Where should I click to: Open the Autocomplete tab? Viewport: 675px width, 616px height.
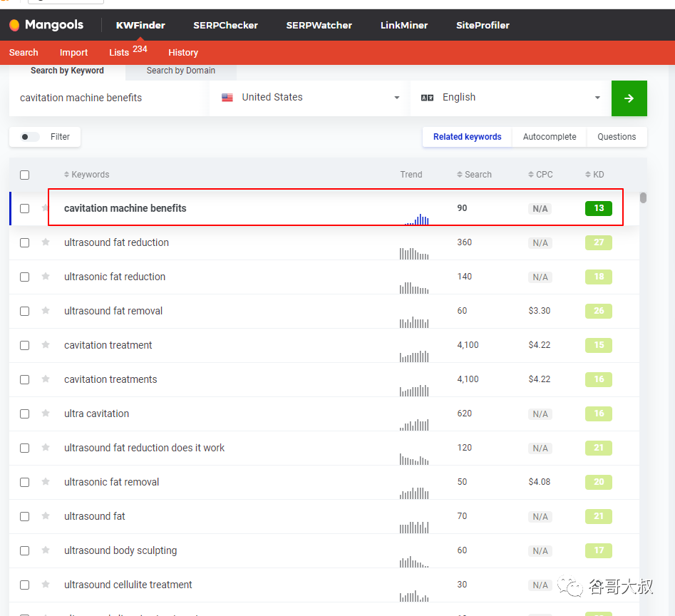pyautogui.click(x=550, y=137)
